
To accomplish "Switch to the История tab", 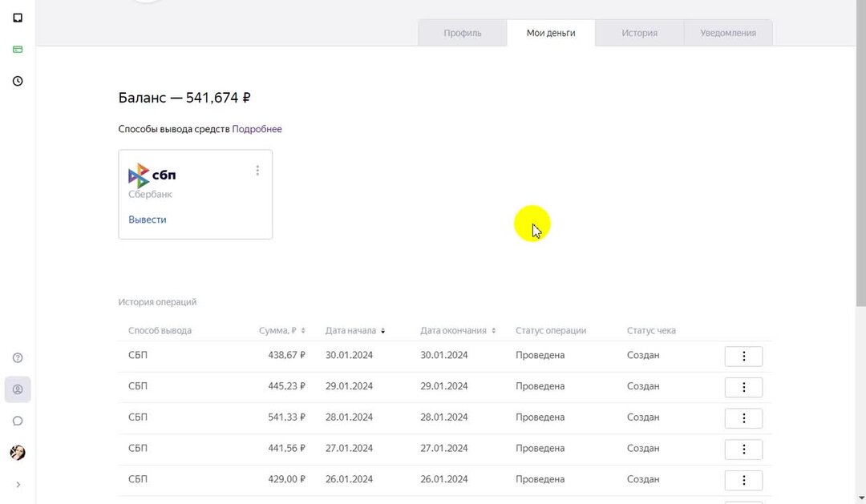I will click(640, 33).
